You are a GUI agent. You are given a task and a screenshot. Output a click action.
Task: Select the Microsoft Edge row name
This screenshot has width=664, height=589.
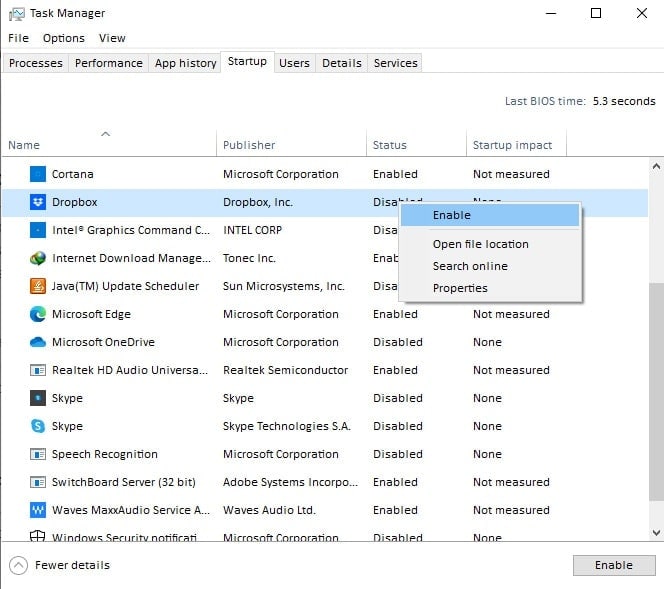pyautogui.click(x=91, y=314)
